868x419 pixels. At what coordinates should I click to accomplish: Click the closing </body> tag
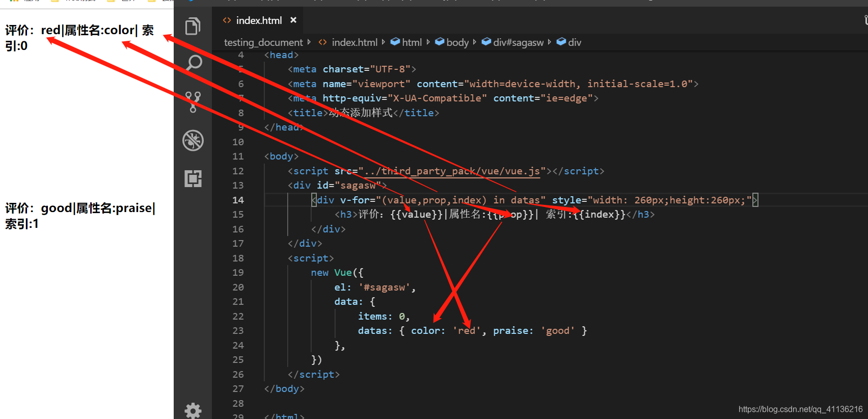[x=284, y=389]
